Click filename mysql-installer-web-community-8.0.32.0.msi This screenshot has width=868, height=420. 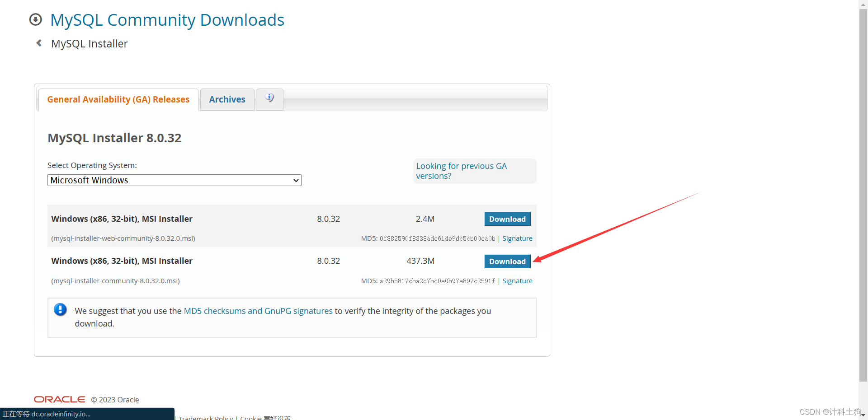(123, 238)
